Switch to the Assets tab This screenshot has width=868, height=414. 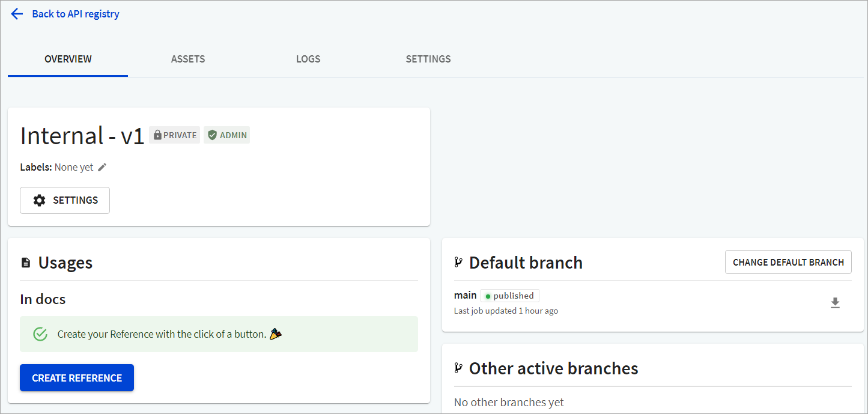(188, 59)
